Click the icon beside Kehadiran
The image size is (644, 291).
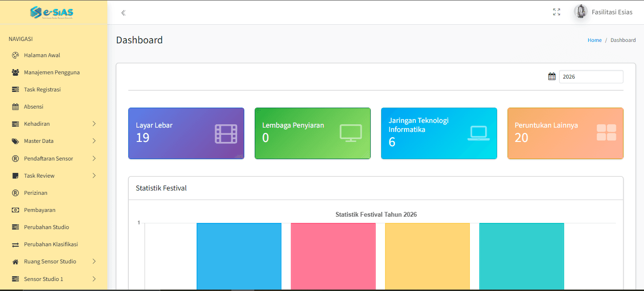[15, 124]
